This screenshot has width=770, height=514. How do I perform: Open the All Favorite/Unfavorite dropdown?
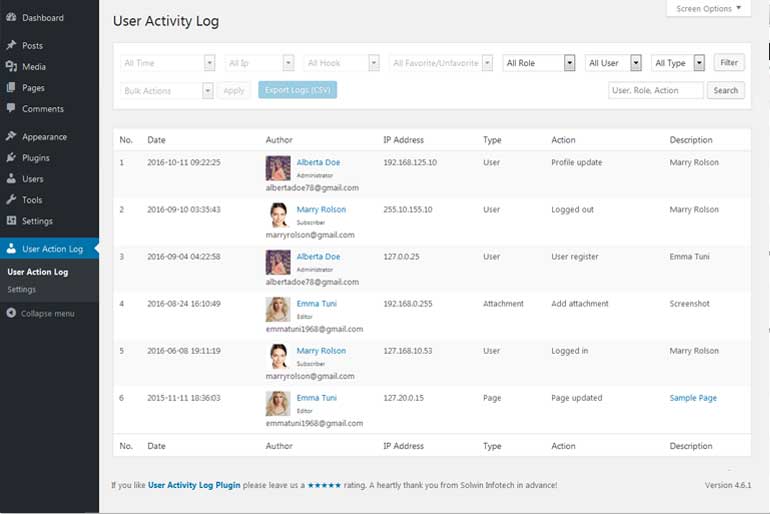click(441, 63)
